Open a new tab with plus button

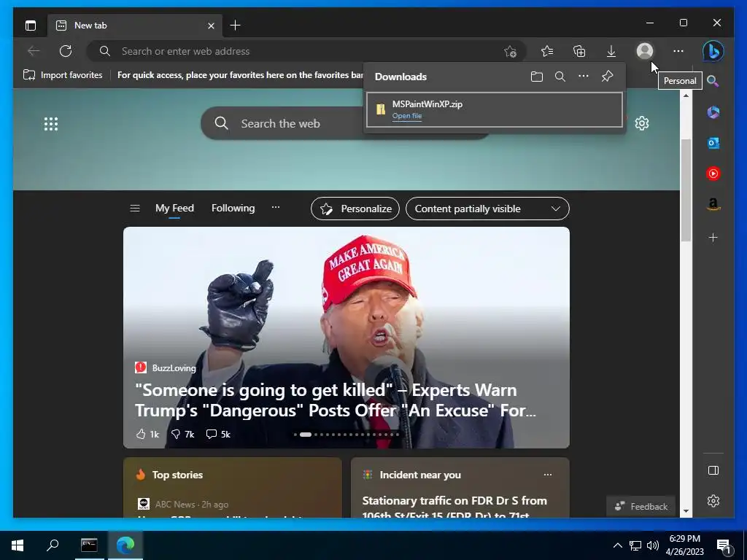pos(236,26)
